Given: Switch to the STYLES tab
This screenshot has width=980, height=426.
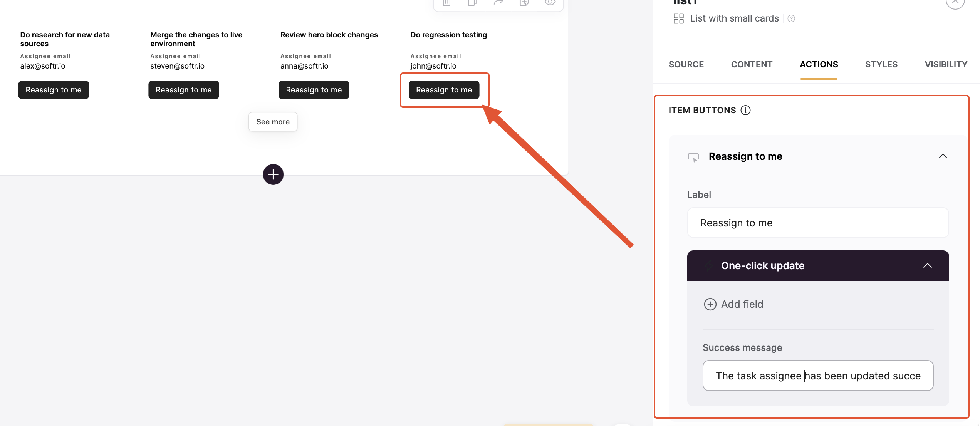Looking at the screenshot, I should pos(881,64).
